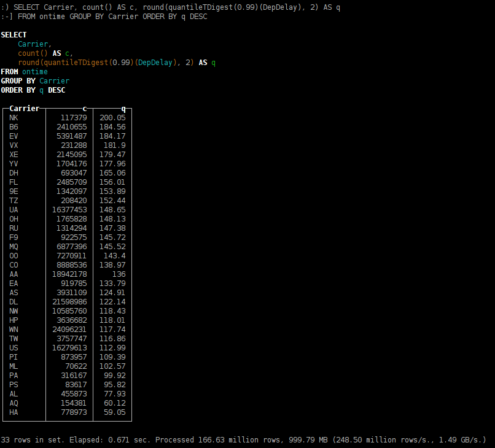Click the bold GROUP BY keyword
This screenshot has height=448, width=495.
click(x=18, y=81)
